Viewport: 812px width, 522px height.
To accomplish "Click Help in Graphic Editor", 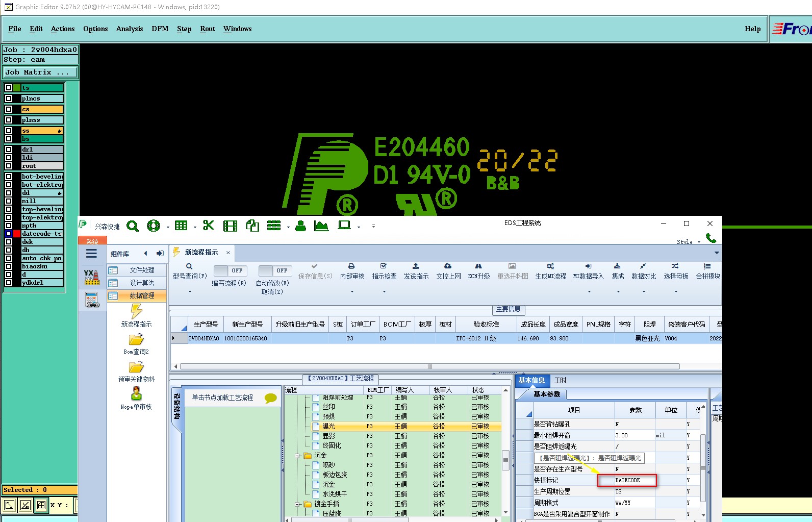I will pos(752,29).
